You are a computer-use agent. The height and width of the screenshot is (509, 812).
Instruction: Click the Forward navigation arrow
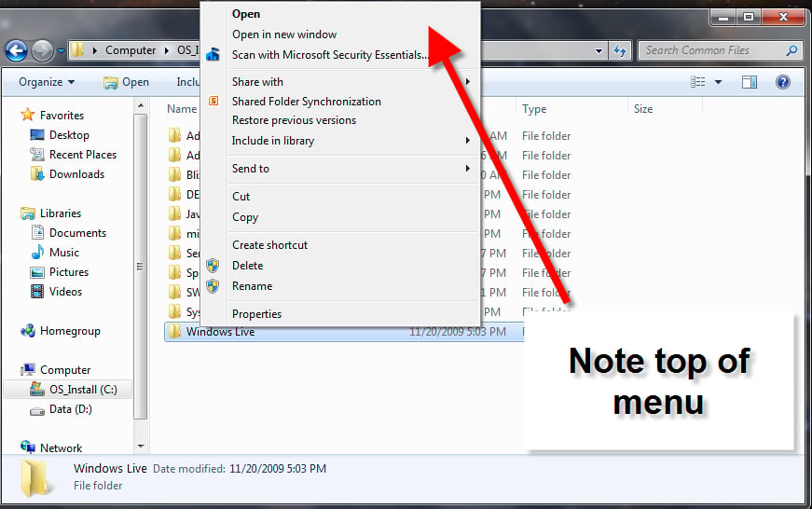[x=43, y=50]
